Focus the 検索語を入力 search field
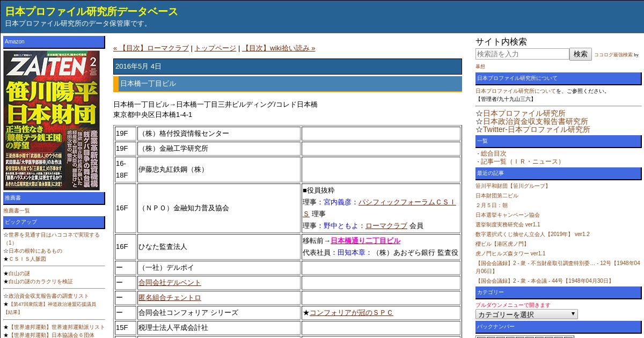644x338 pixels. tap(522, 54)
